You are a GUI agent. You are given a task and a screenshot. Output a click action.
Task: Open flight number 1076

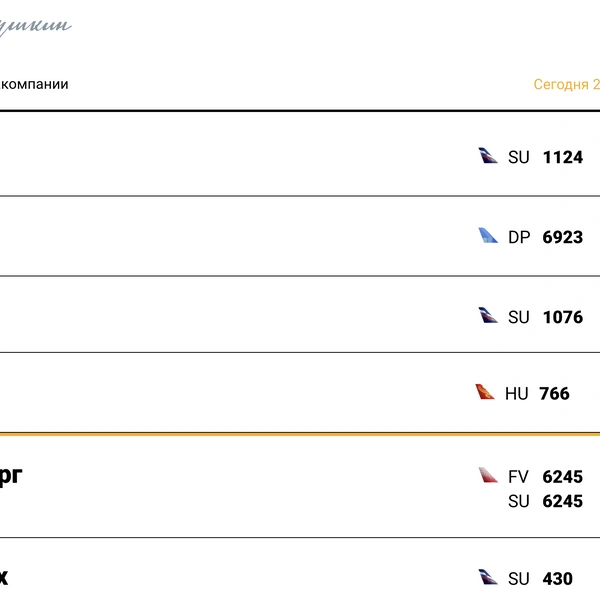pos(562,317)
